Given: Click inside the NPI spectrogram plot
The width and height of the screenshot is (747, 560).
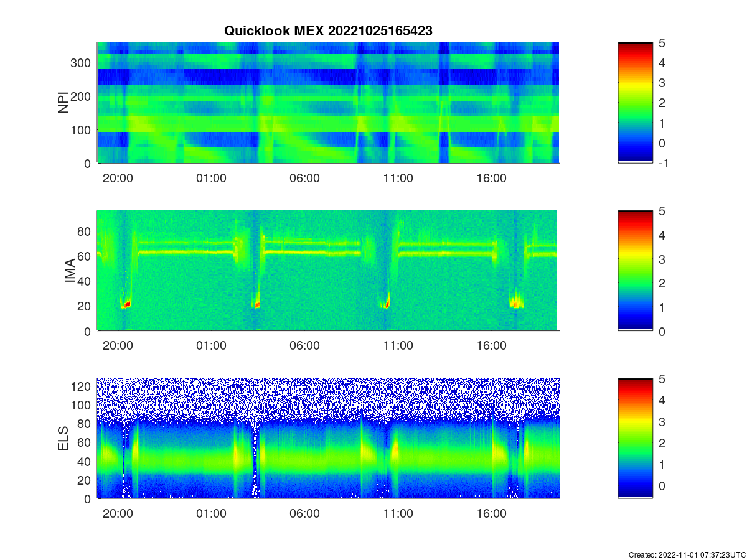Looking at the screenshot, I should (328, 103).
